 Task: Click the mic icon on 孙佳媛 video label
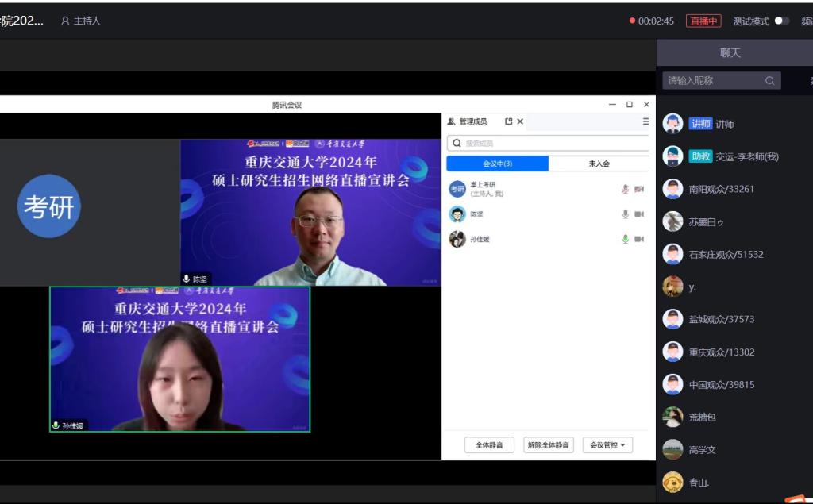point(56,425)
